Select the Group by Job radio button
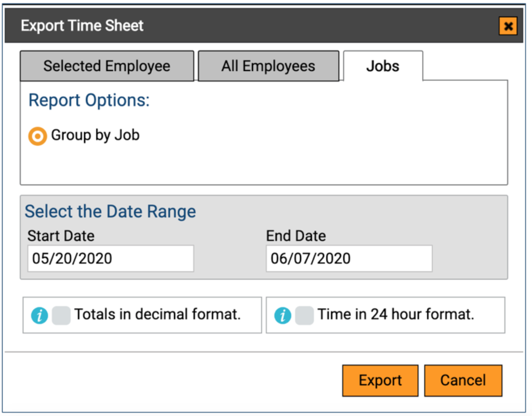 point(37,136)
